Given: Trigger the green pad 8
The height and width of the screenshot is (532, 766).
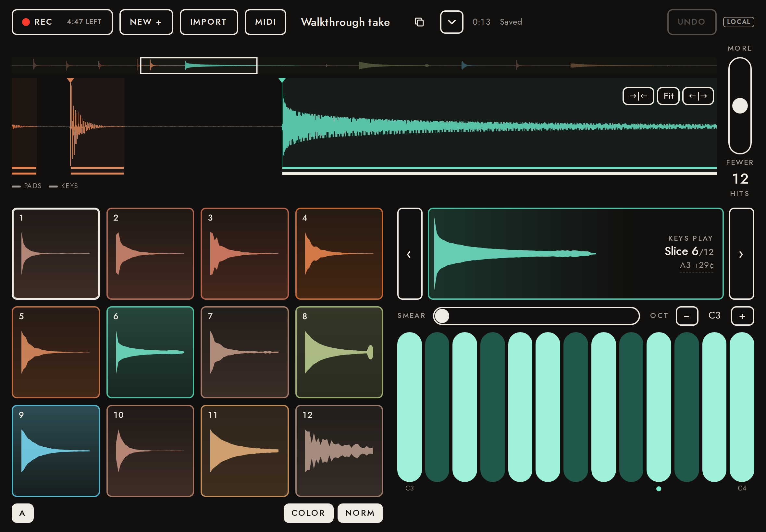Looking at the screenshot, I should (x=339, y=352).
